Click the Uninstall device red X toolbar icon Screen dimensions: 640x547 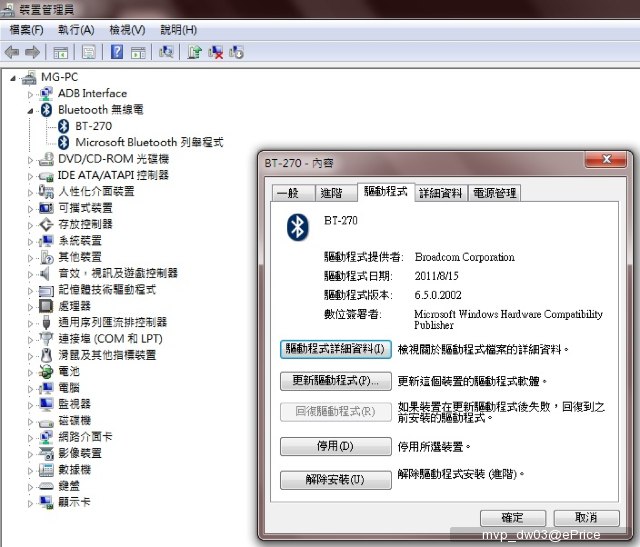[216, 52]
